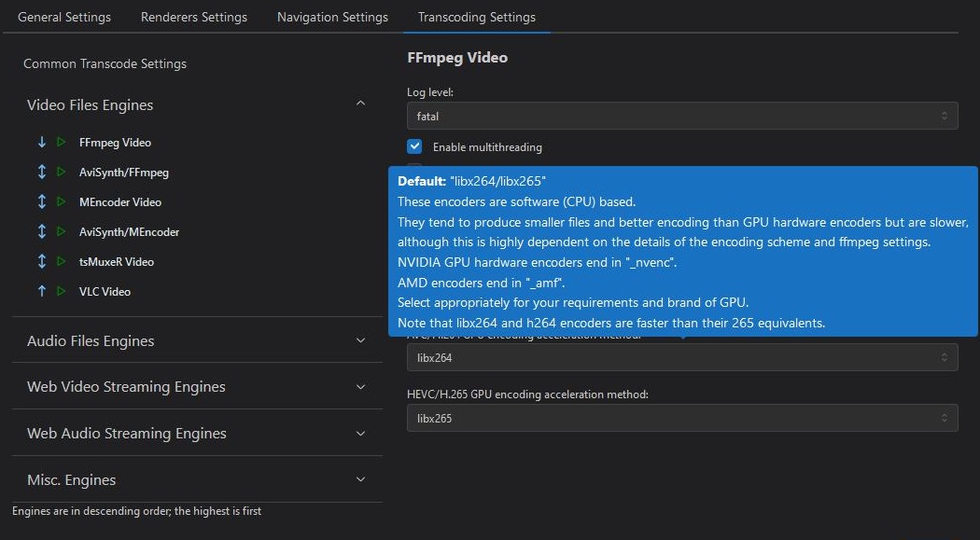Open the HEVC/H.265 encoder dropdown showing libx265

(x=682, y=418)
